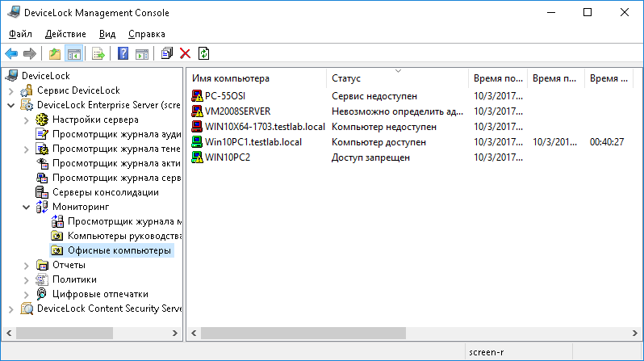Click the Up one level folder icon
This screenshot has width=644, height=361.
click(55, 54)
